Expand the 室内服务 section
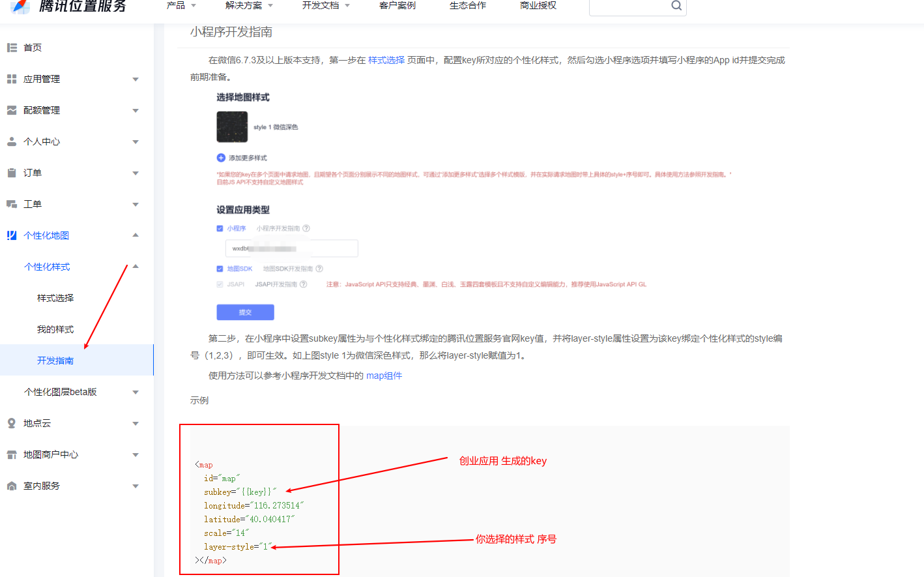 coord(136,485)
